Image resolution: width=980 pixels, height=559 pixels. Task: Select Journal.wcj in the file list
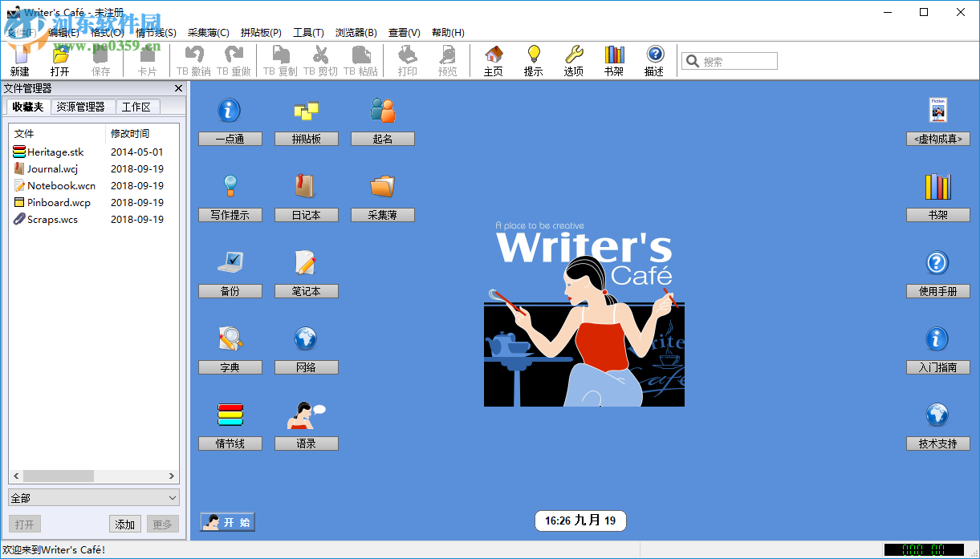coord(51,168)
